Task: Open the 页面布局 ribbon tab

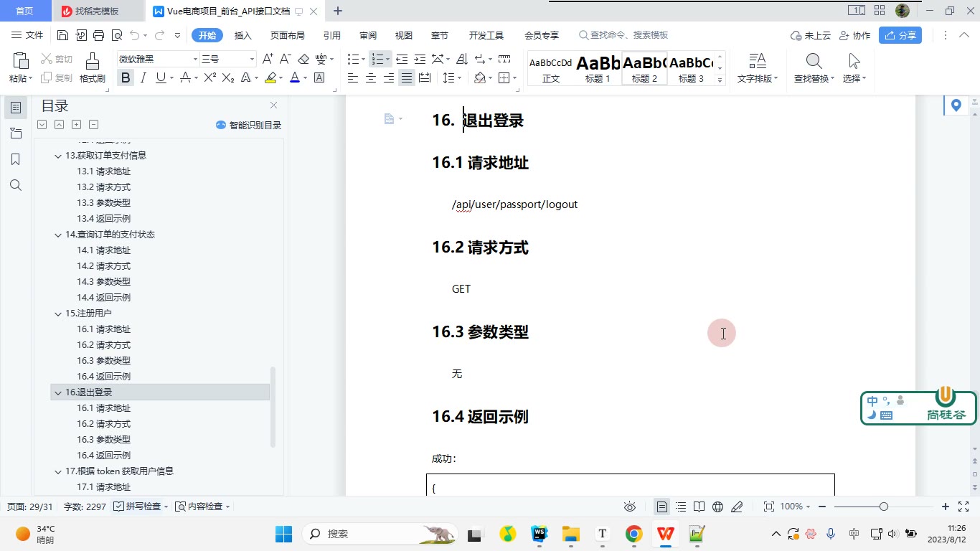Action: (287, 35)
